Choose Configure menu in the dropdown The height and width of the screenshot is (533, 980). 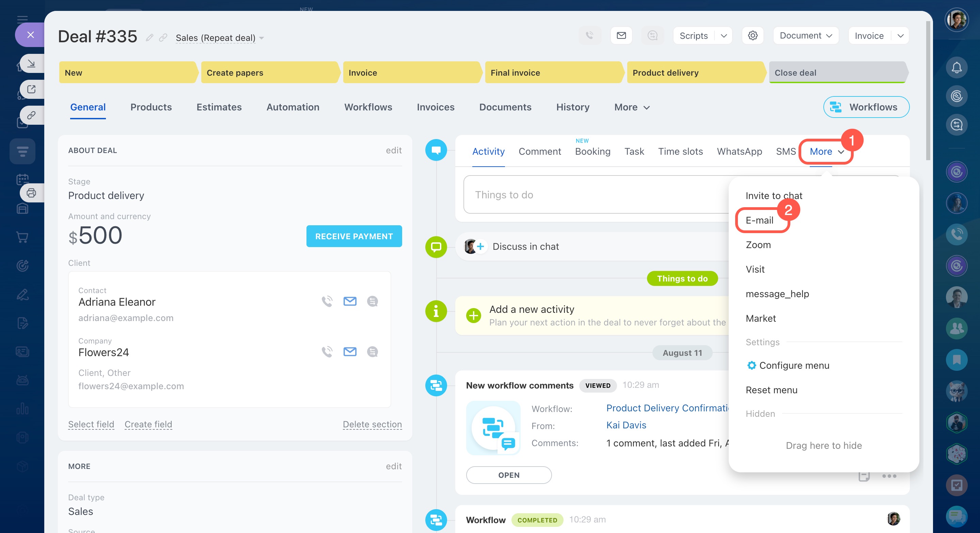[x=794, y=365]
